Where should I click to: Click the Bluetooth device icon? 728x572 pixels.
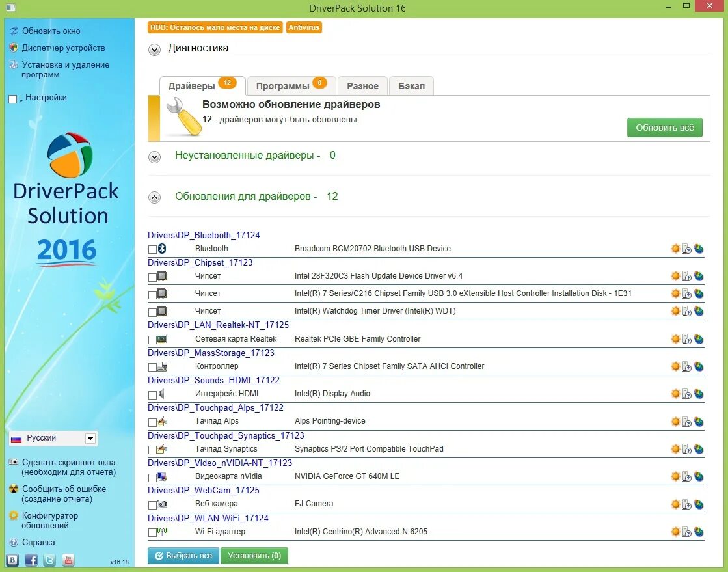[162, 249]
